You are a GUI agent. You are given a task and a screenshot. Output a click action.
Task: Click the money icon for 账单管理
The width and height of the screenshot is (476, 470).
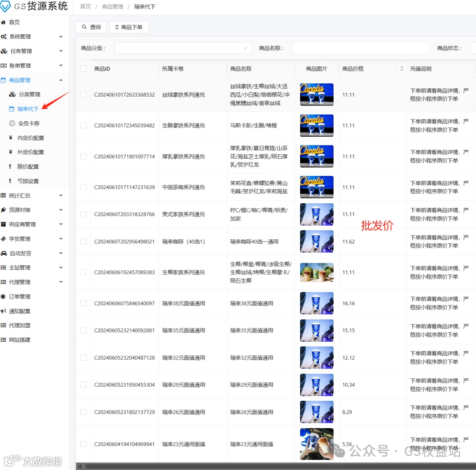coord(4,66)
